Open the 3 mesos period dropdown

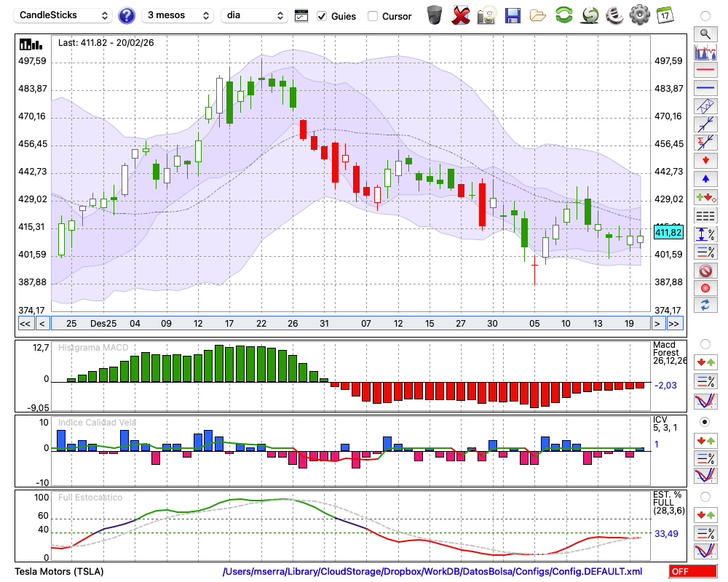tap(178, 15)
